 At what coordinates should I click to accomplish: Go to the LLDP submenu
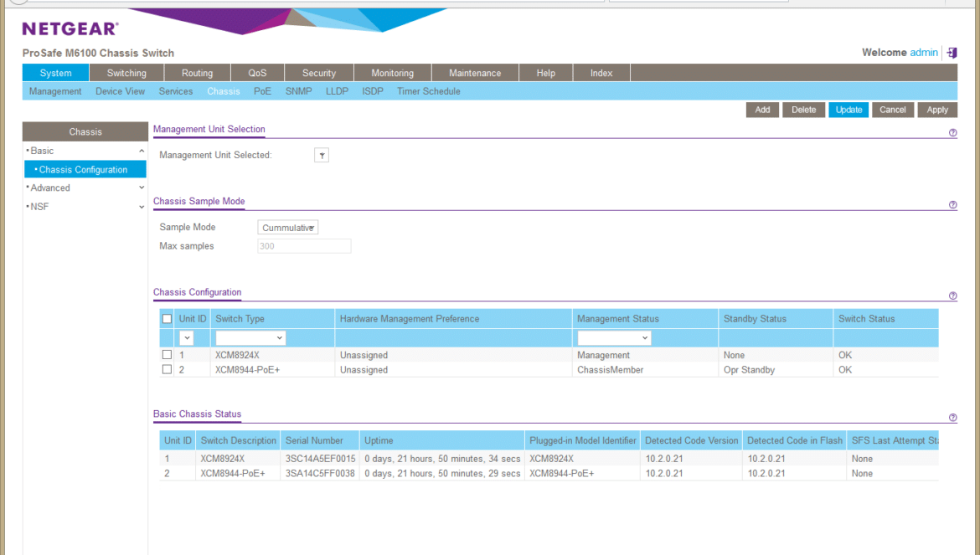pos(337,91)
